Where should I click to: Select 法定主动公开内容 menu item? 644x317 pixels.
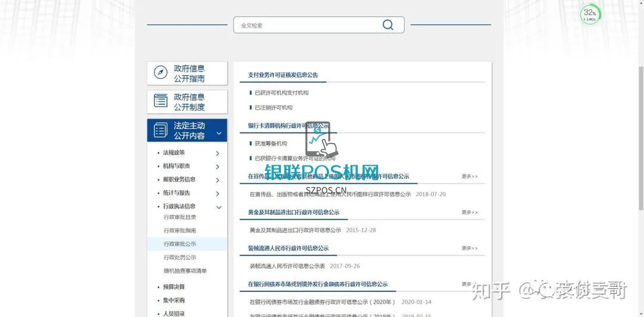click(x=187, y=130)
